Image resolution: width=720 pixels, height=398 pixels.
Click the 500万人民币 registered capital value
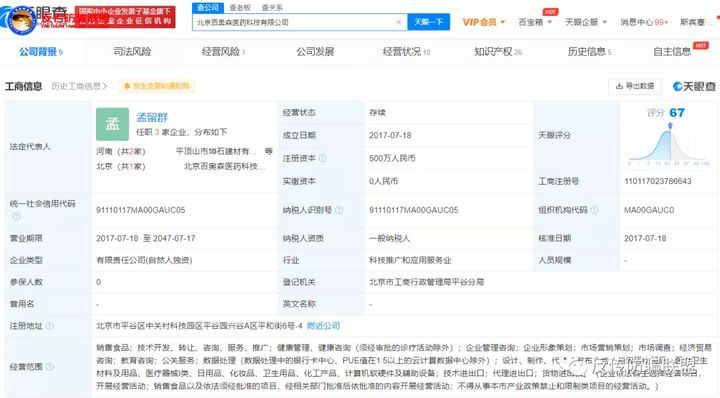392,158
